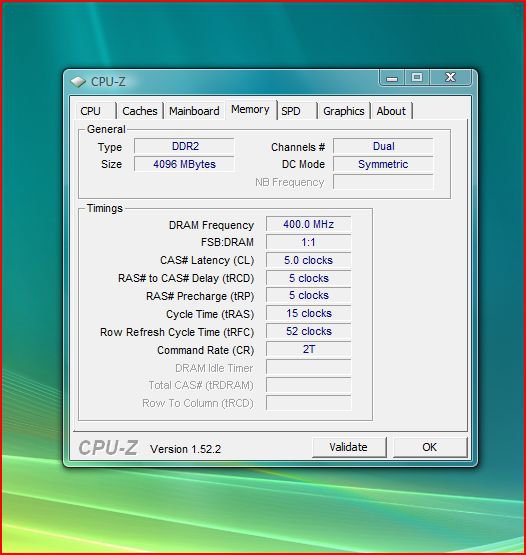Select the Mainboard tab
This screenshot has width=526, height=555.
[x=194, y=111]
